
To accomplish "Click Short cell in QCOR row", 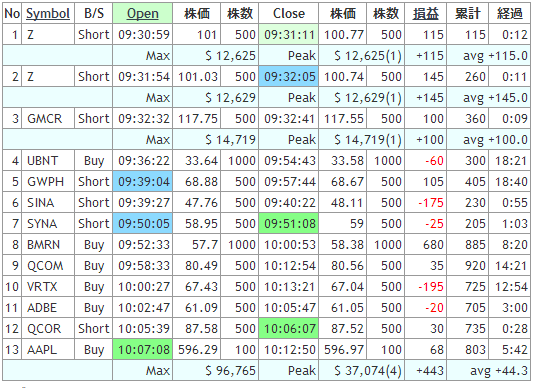I will pyautogui.click(x=94, y=329).
